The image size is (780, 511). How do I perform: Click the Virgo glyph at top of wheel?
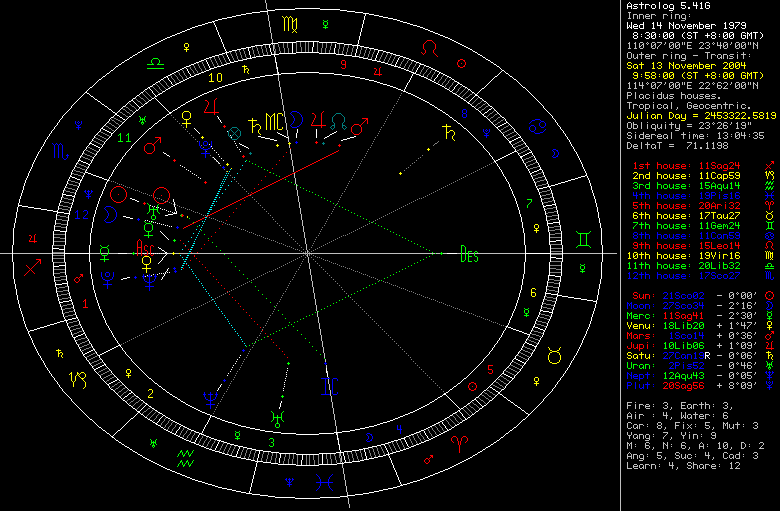tap(288, 22)
